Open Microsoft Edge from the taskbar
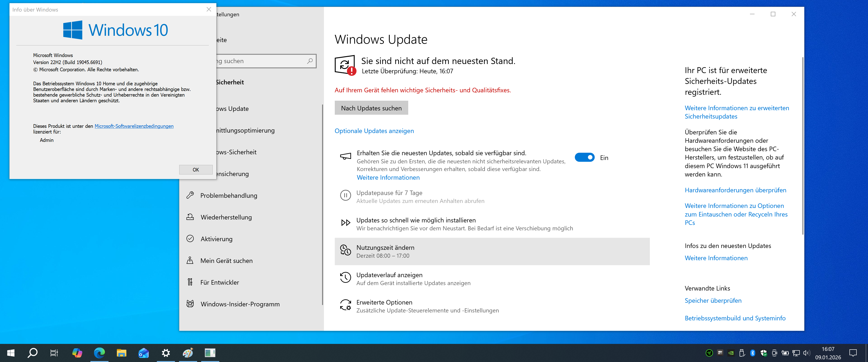 coord(99,353)
